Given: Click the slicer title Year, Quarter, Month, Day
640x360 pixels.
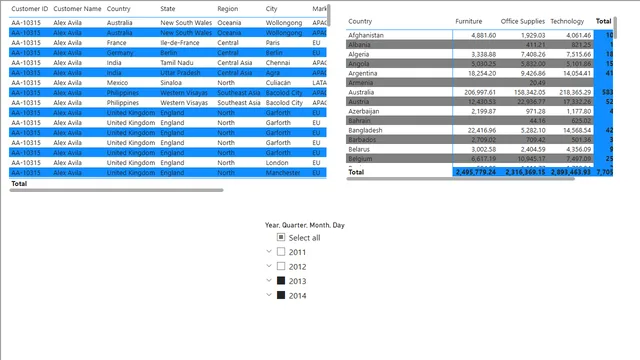Looking at the screenshot, I should 304,225.
